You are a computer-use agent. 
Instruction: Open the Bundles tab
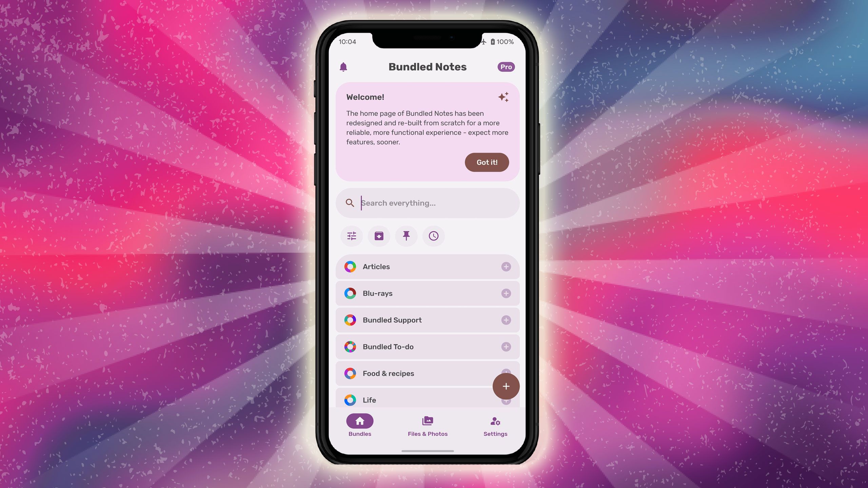click(359, 425)
